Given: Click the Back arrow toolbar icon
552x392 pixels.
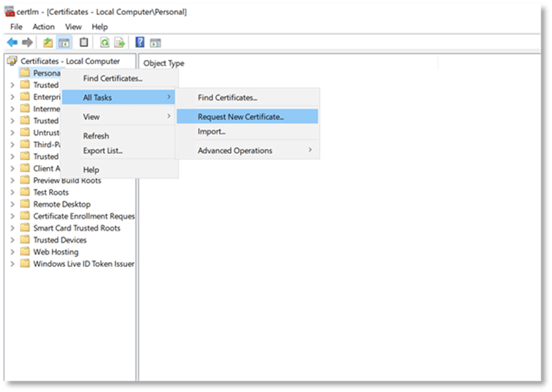Looking at the screenshot, I should (x=12, y=43).
